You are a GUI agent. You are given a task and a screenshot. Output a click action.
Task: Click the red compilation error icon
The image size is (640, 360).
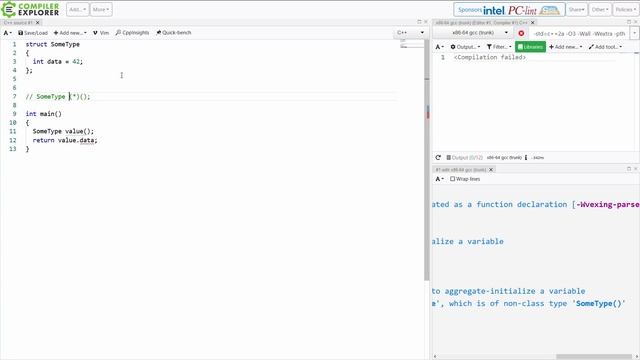pyautogui.click(x=521, y=33)
